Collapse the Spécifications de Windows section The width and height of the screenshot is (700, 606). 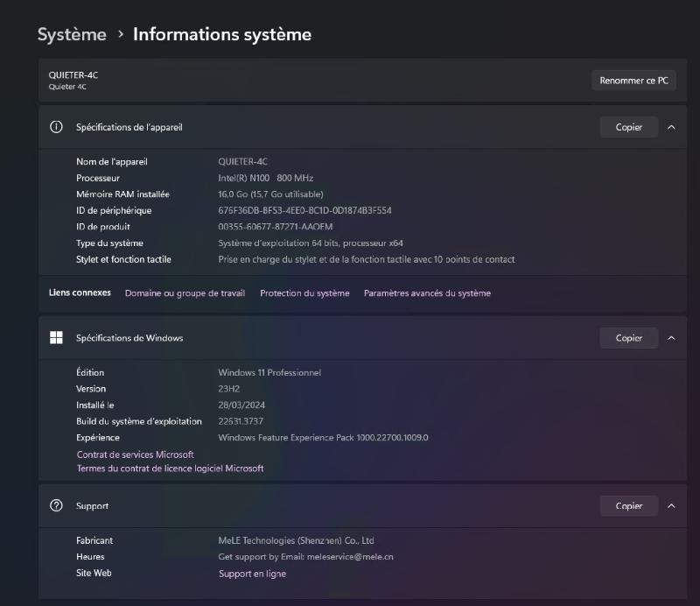[x=671, y=338]
